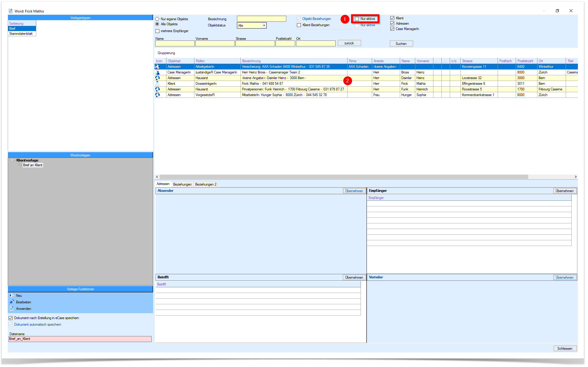This screenshot has width=588, height=367.
Task: Click scrollbar right arrow of the table
Action: click(576, 177)
